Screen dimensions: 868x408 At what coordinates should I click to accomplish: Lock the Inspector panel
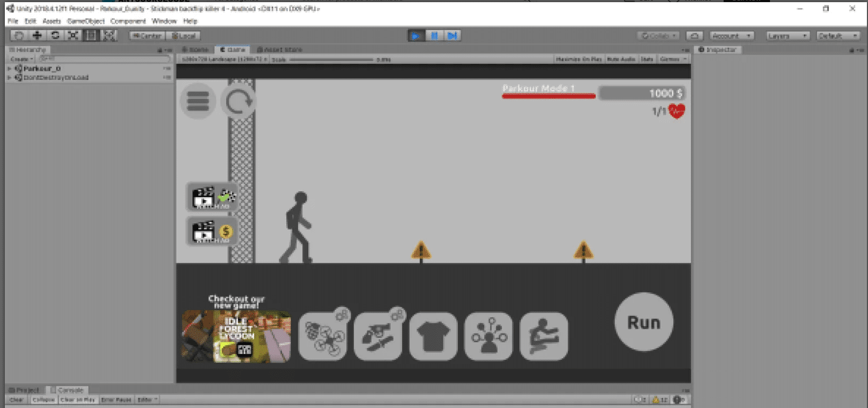click(852, 50)
